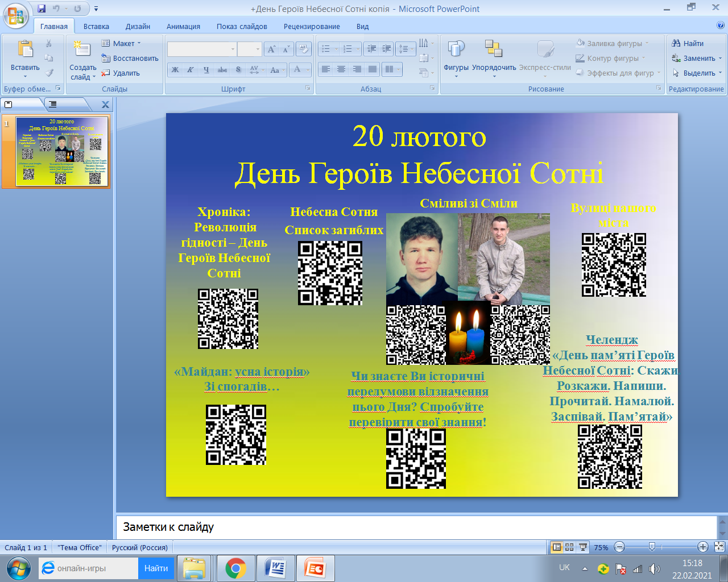Click the Cut scissors icon
The height and width of the screenshot is (582, 728).
(49, 43)
